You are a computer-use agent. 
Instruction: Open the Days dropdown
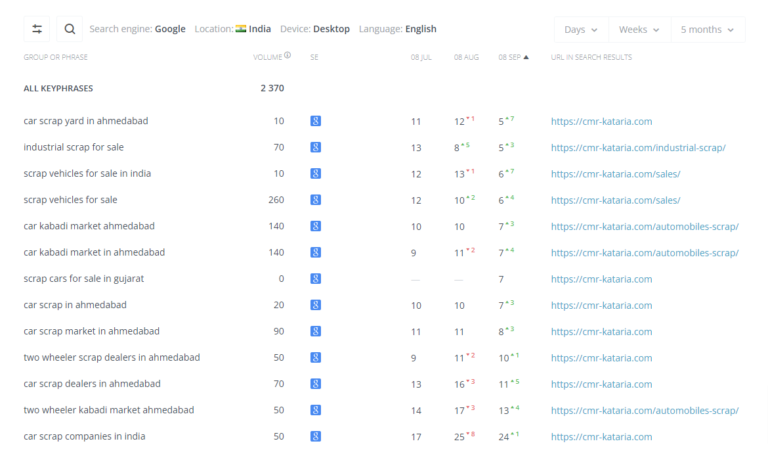coord(581,30)
